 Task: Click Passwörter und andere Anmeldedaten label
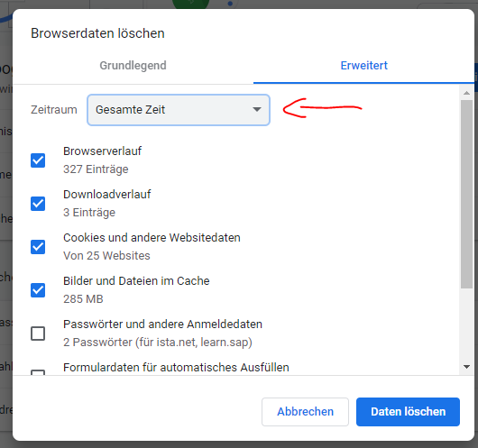162,324
